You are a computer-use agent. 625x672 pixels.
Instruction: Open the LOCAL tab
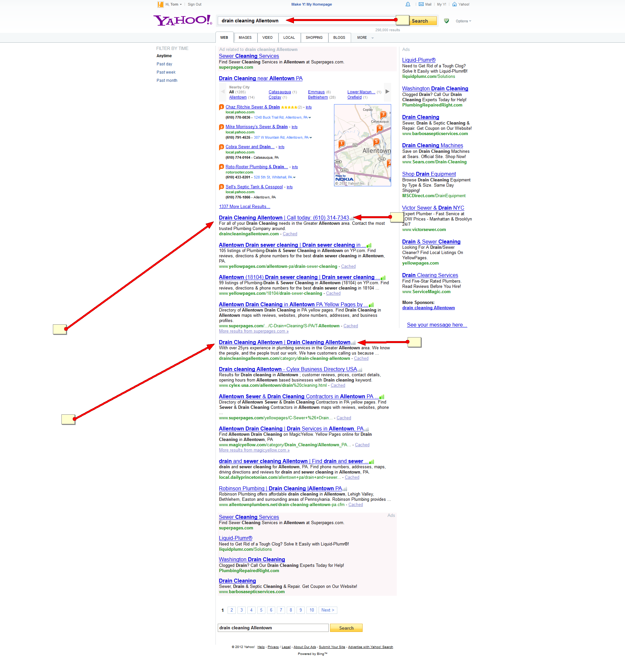(289, 38)
